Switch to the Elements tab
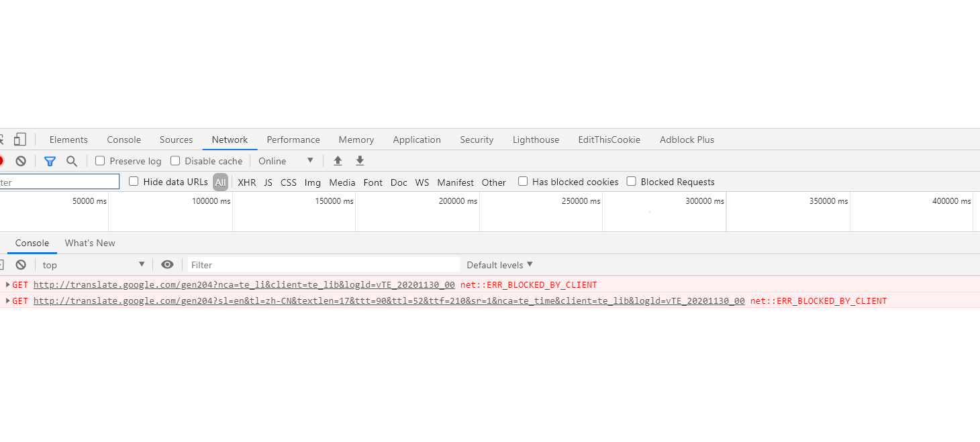980x442 pixels. pyautogui.click(x=68, y=139)
